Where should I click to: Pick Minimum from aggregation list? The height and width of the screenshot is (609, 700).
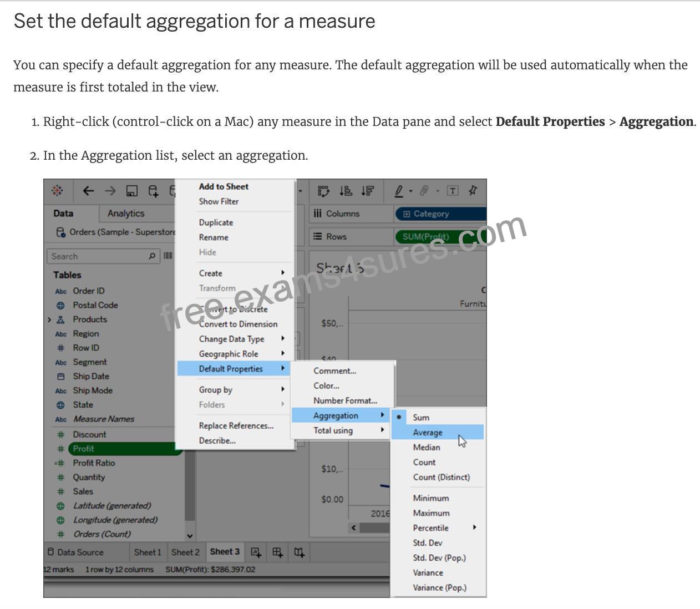click(x=438, y=498)
